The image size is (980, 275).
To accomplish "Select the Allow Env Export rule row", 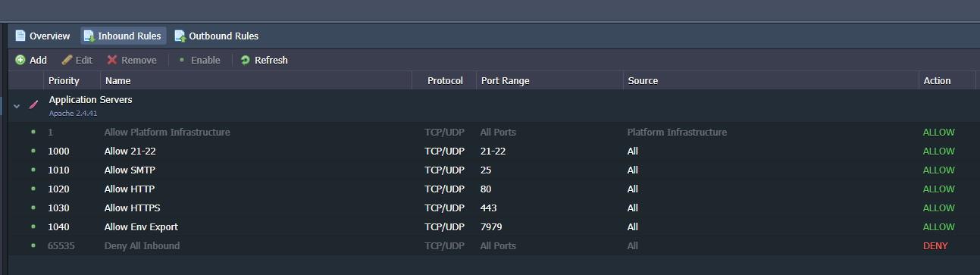I will (492, 227).
